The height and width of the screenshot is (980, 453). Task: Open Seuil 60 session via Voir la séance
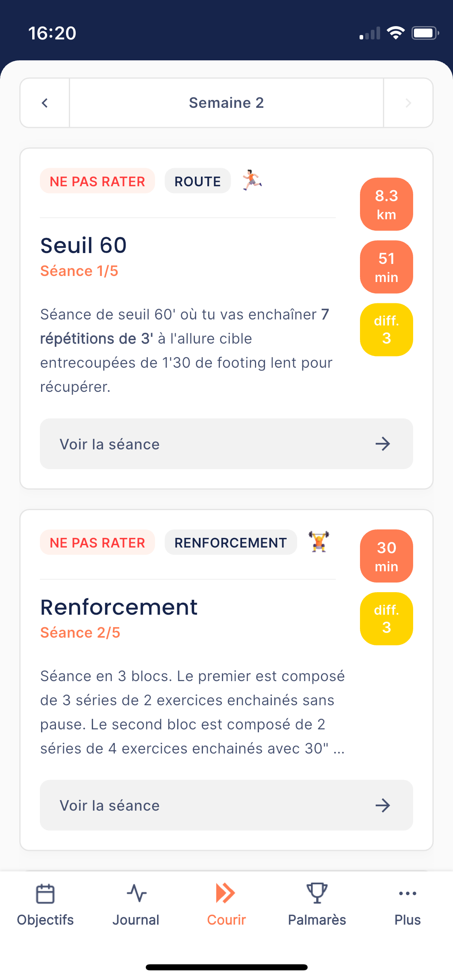click(226, 444)
